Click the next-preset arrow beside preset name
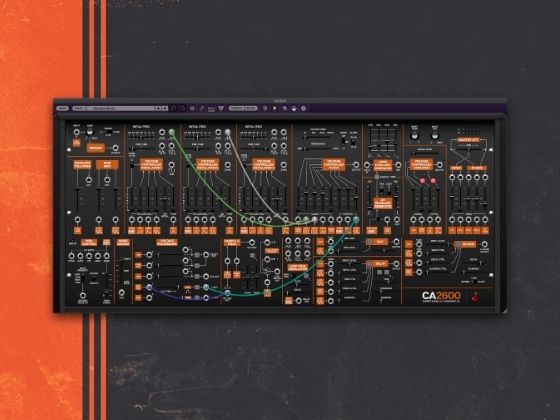The height and width of the screenshot is (420, 560). 165,108
